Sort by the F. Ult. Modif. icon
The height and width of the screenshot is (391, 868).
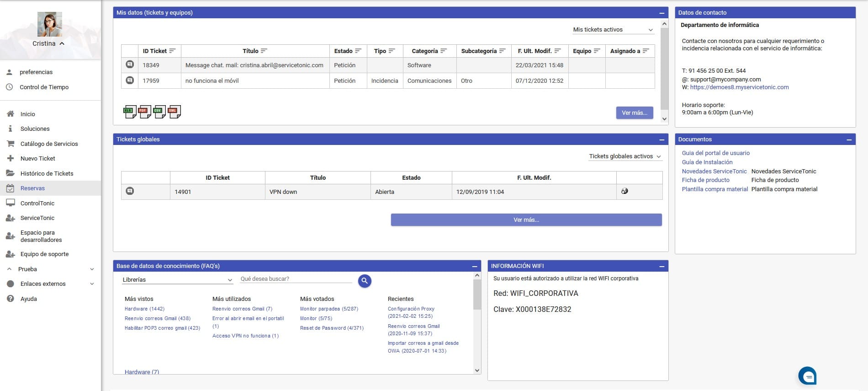click(557, 51)
